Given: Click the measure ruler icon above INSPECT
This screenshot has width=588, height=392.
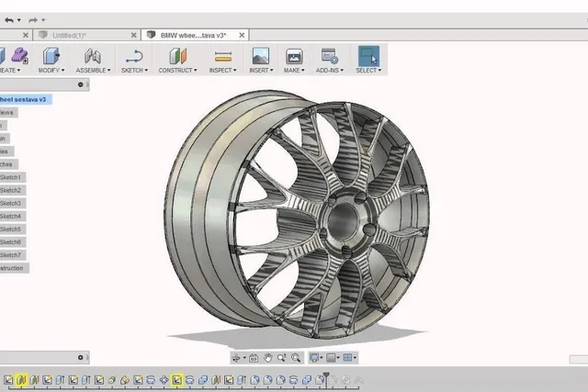Looking at the screenshot, I should pos(222,57).
